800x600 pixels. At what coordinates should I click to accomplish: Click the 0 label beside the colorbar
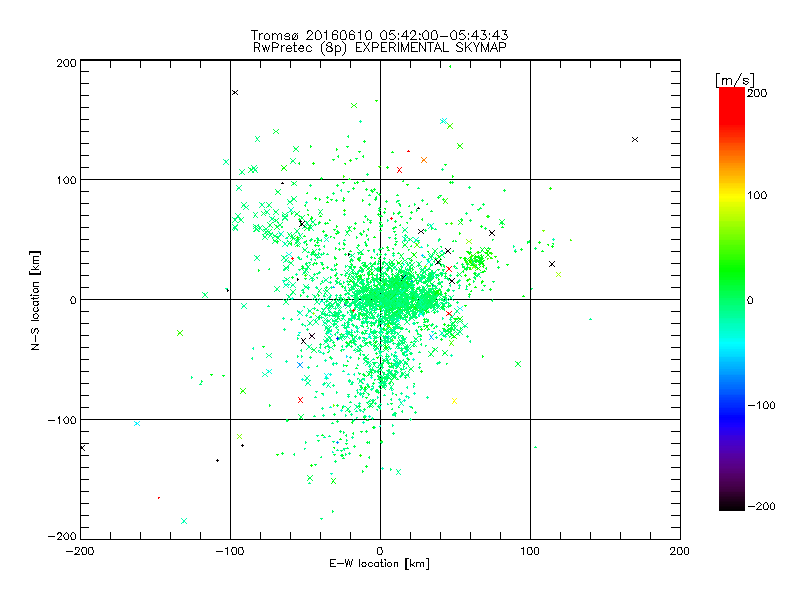[x=750, y=300]
